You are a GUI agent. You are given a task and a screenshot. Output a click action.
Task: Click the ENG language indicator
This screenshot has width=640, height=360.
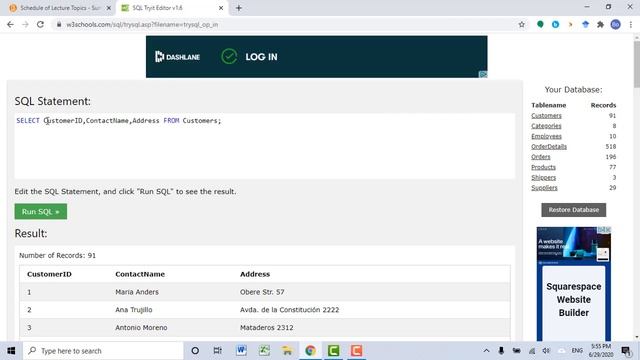577,351
